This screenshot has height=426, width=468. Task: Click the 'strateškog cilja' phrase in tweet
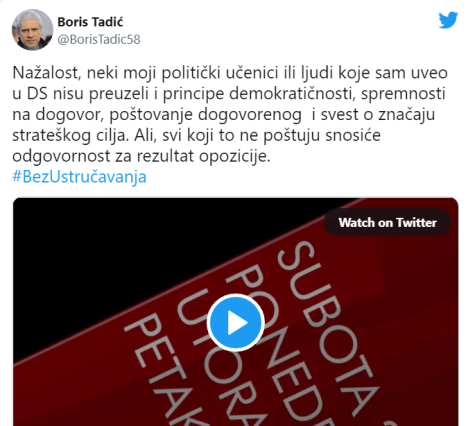pos(70,135)
